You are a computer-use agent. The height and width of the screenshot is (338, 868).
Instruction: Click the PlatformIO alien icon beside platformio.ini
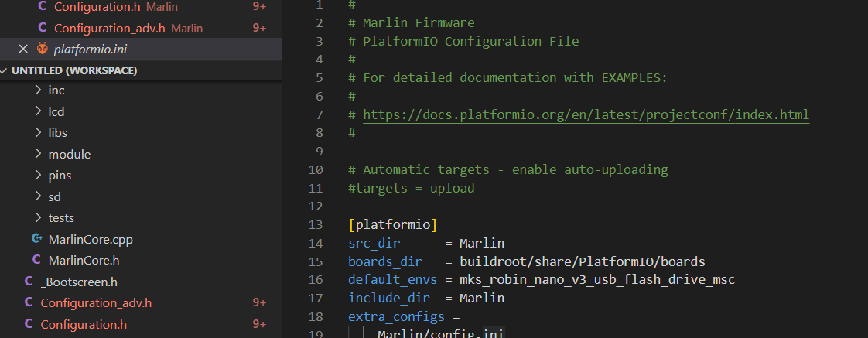42,49
